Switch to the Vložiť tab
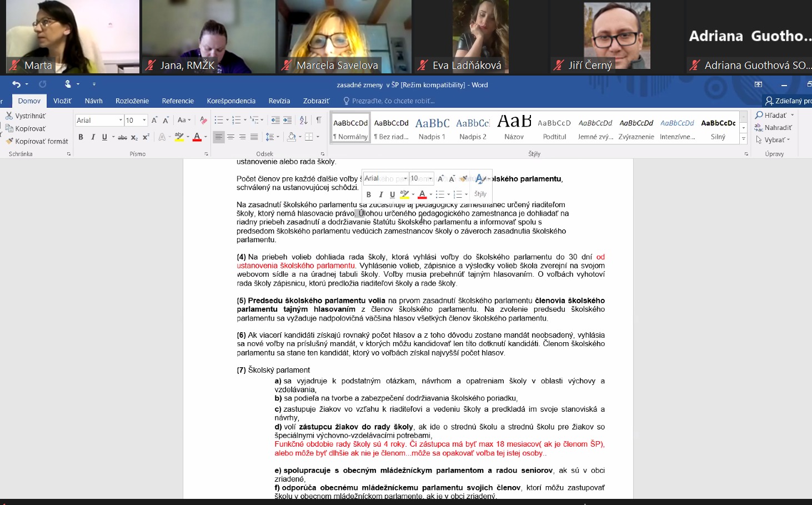Screen dimensions: 812x505 tap(62, 101)
